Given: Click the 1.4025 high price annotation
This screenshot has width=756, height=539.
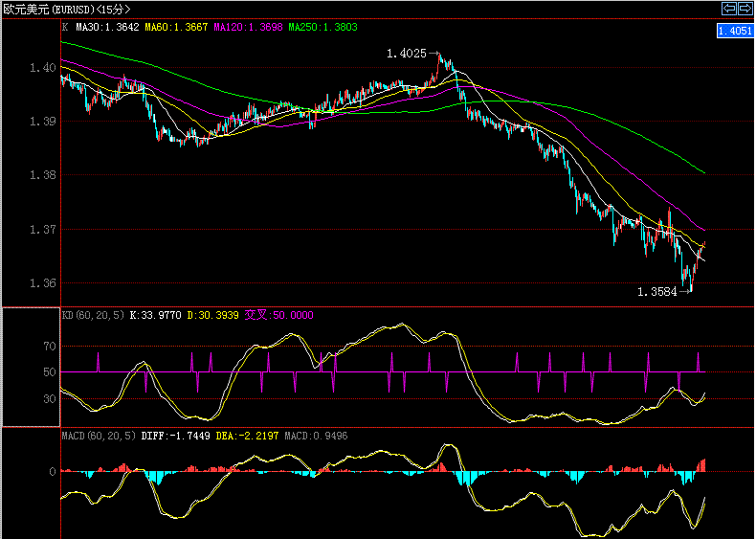Looking at the screenshot, I should tap(407, 54).
